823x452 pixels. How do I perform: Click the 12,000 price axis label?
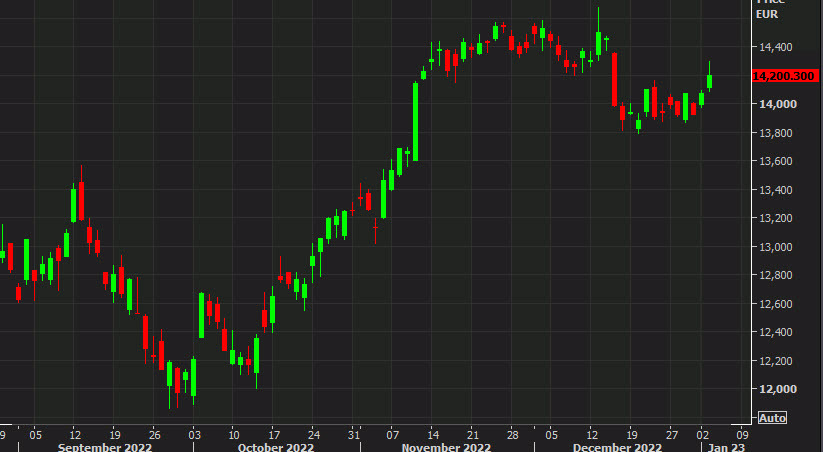click(x=777, y=389)
